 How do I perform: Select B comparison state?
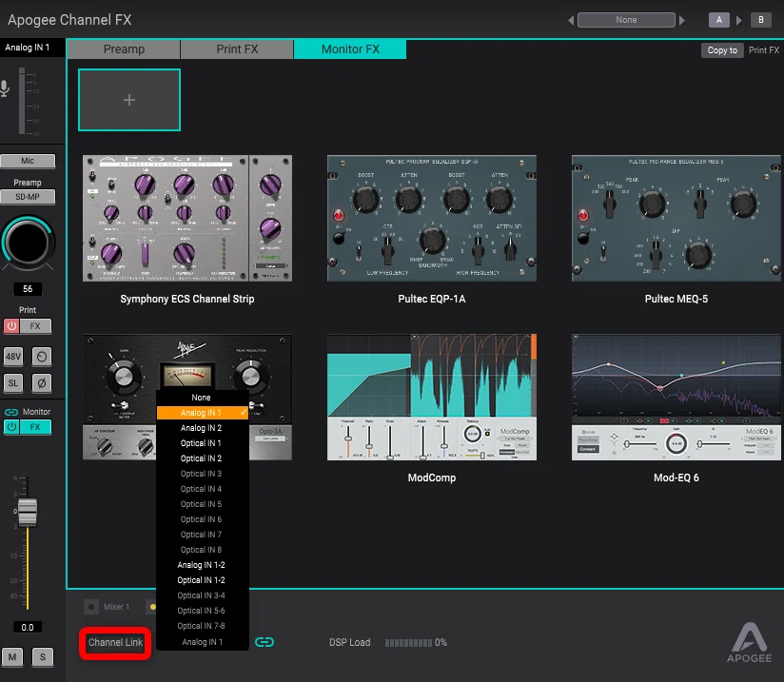pyautogui.click(x=761, y=20)
